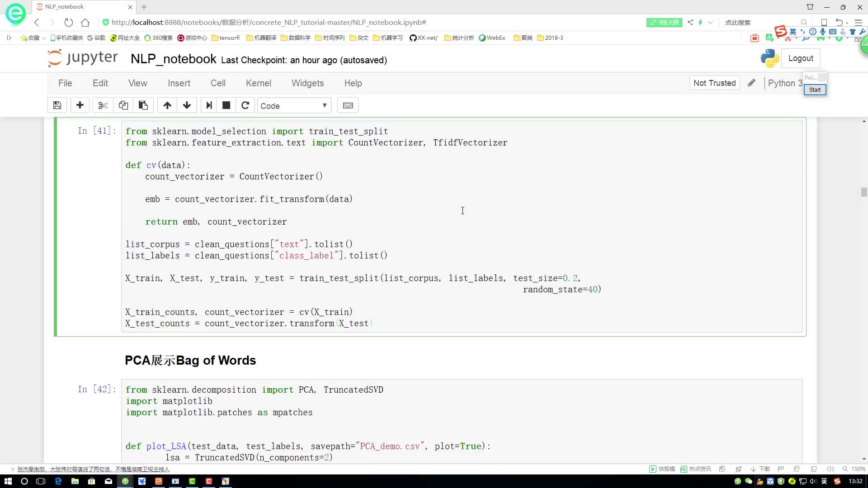Click the scrollbar down arrow
The height and width of the screenshot is (488, 868).
pyautogui.click(x=864, y=459)
